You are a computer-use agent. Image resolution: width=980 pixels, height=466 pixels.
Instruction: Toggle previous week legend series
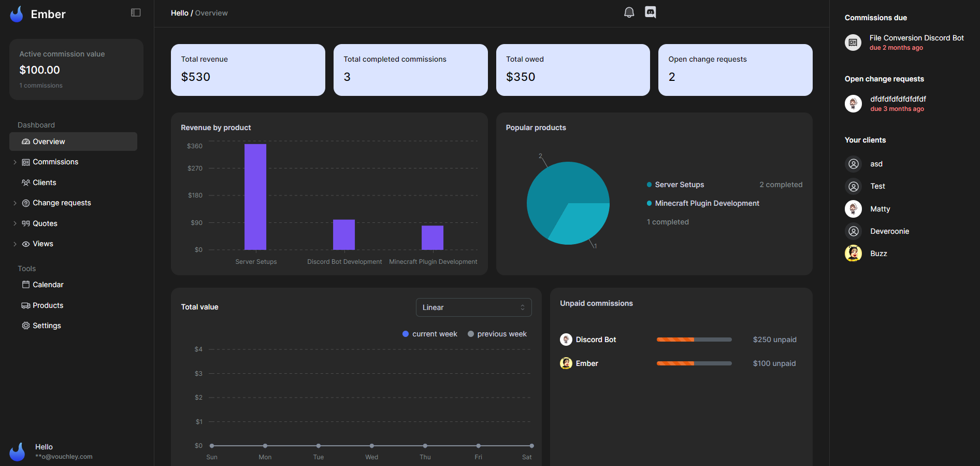point(497,334)
